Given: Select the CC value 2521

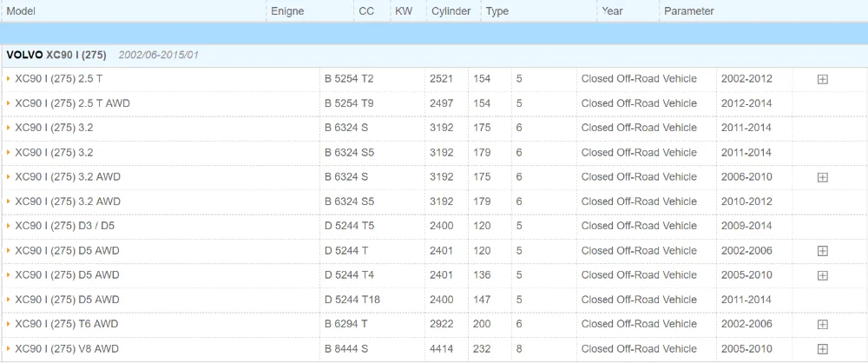Looking at the screenshot, I should point(441,79).
